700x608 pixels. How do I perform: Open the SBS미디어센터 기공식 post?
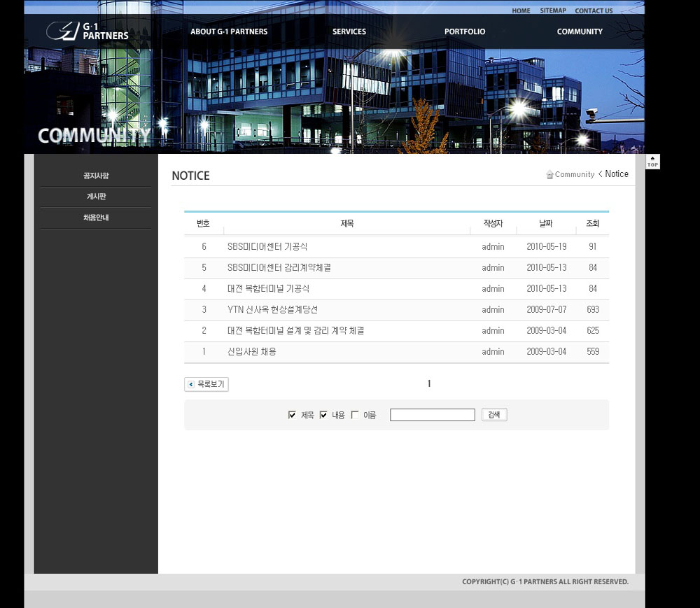click(x=267, y=247)
